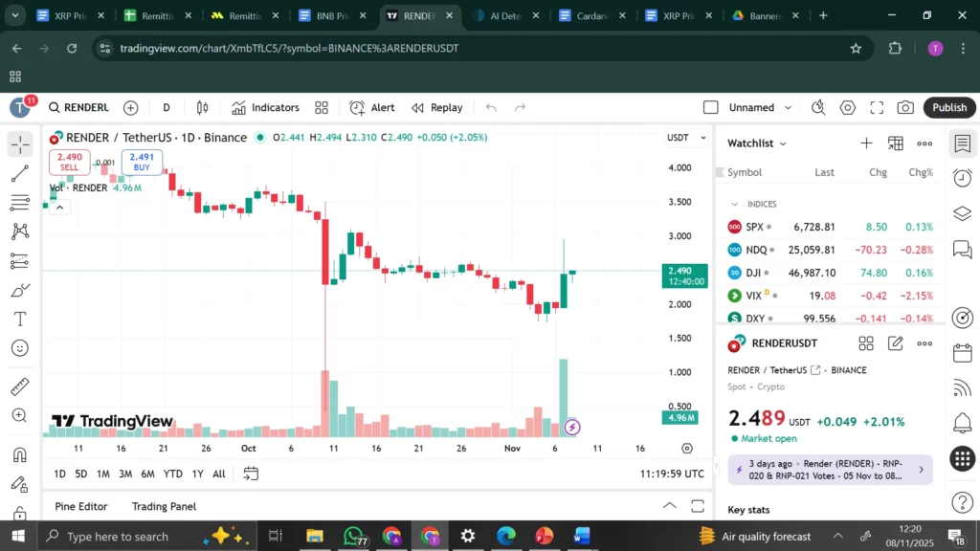Switch to the Pine Editor tab
980x551 pixels.
(x=80, y=506)
